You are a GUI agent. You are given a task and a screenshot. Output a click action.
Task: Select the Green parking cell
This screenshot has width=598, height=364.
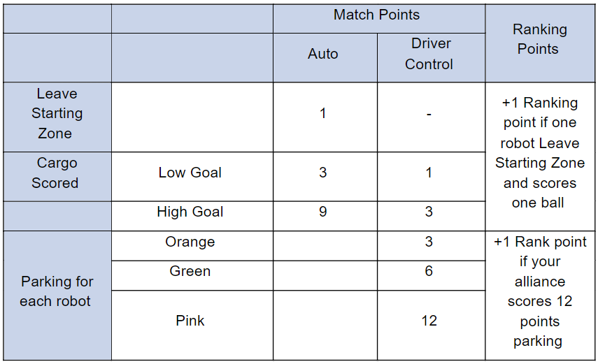(190, 271)
